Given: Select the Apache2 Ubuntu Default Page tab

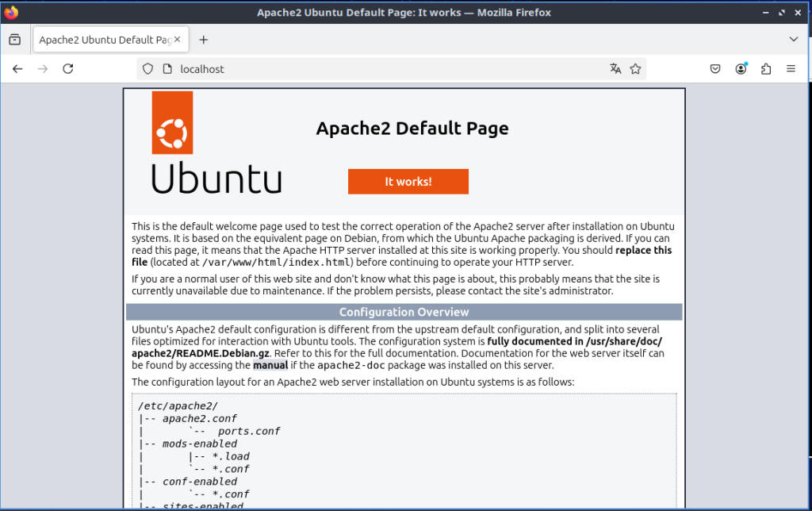Looking at the screenshot, I should 111,40.
